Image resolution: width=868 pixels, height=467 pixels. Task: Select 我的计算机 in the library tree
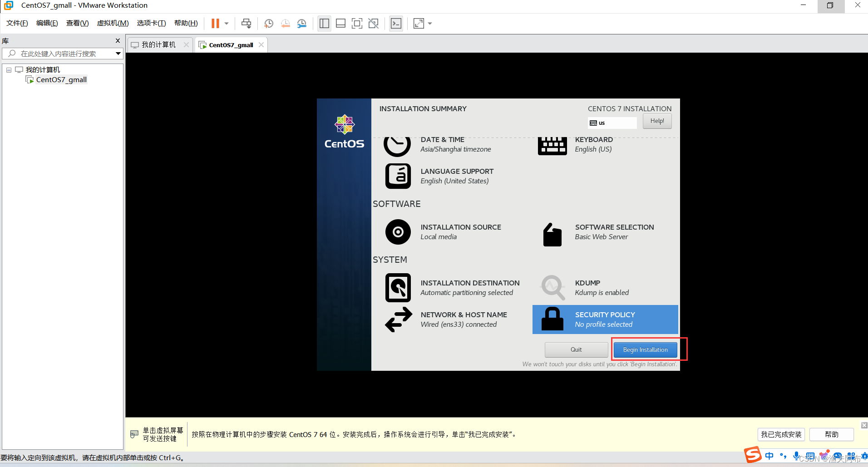pos(43,69)
